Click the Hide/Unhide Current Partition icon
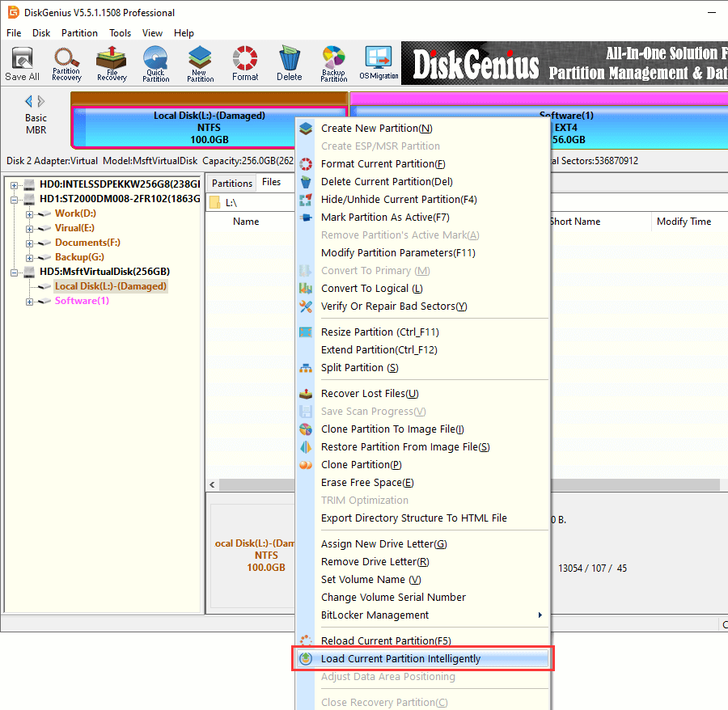Image resolution: width=728 pixels, height=710 pixels. (306, 200)
